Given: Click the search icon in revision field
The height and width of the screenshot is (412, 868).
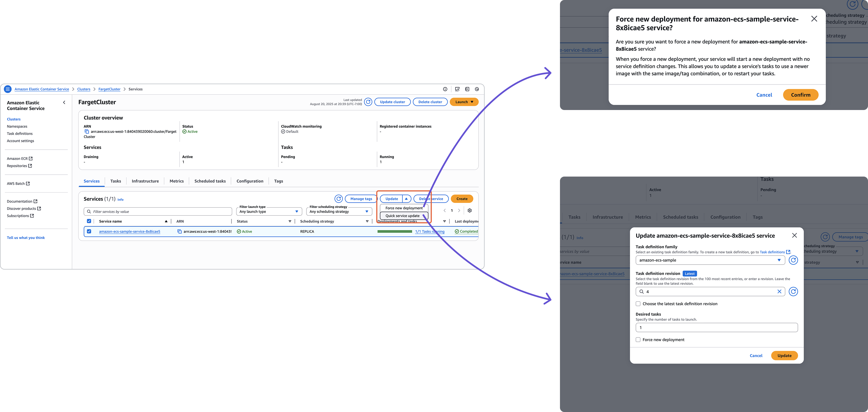Looking at the screenshot, I should click(641, 292).
